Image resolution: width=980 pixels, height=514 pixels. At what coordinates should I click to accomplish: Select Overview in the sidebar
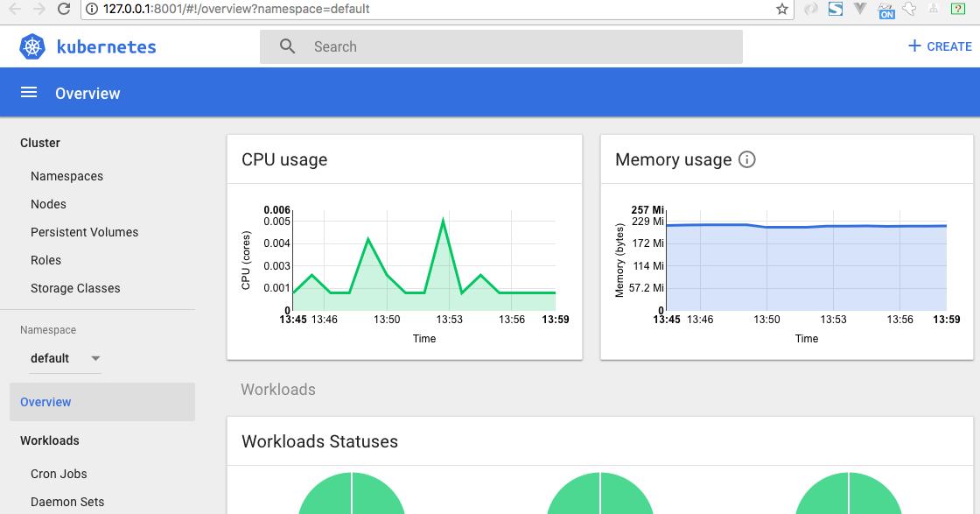45,402
